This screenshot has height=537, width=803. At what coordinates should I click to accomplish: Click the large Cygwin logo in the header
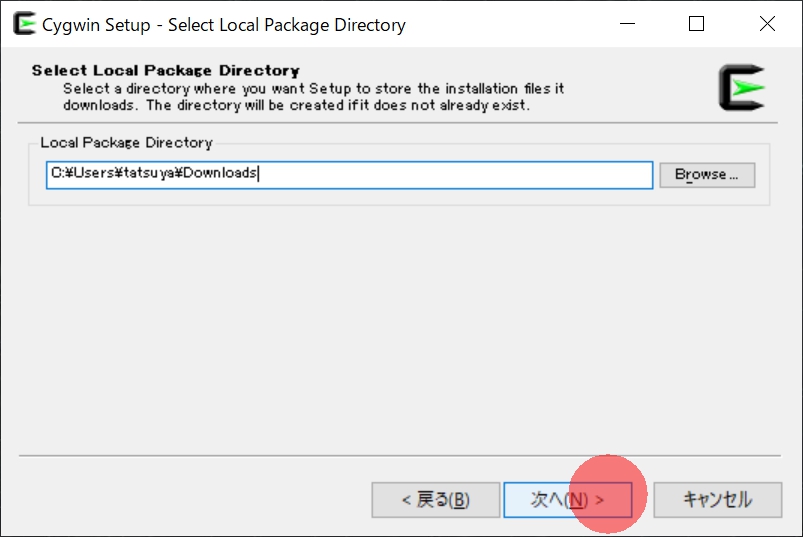click(x=742, y=88)
